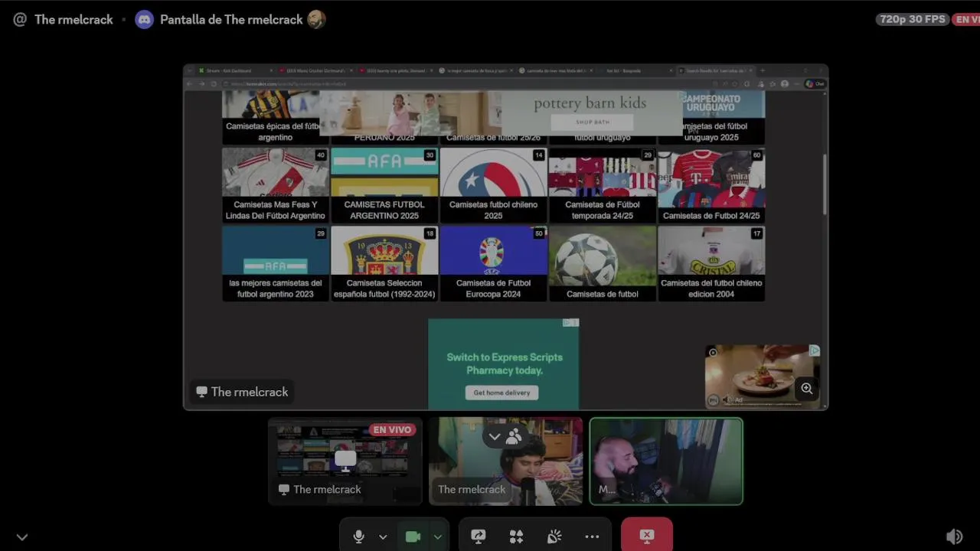Show members with the people icon
The width and height of the screenshot is (980, 551).
pos(514,436)
